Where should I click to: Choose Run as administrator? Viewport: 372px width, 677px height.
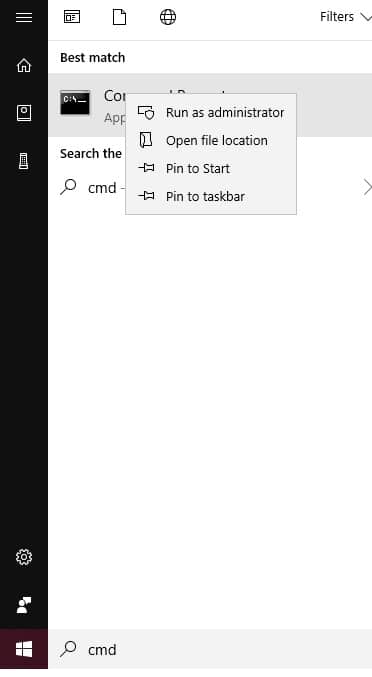click(211, 113)
